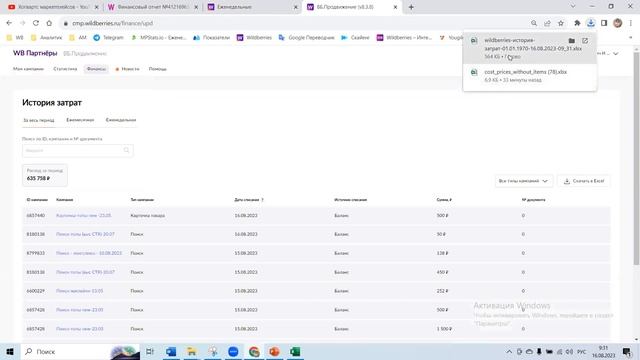Open File Explorer from the taskbar

pyautogui.click(x=191, y=351)
